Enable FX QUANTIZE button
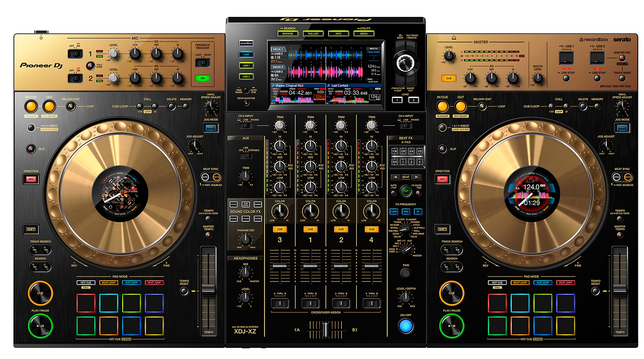 tap(418, 193)
